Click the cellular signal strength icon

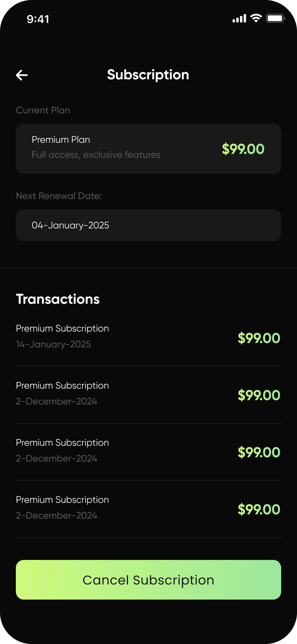pos(239,19)
